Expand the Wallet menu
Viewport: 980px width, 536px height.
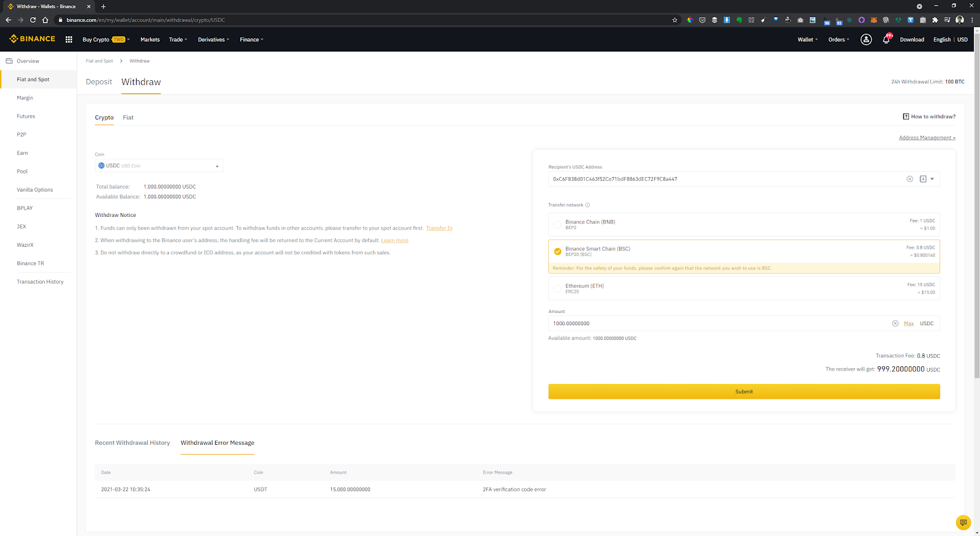coord(807,39)
